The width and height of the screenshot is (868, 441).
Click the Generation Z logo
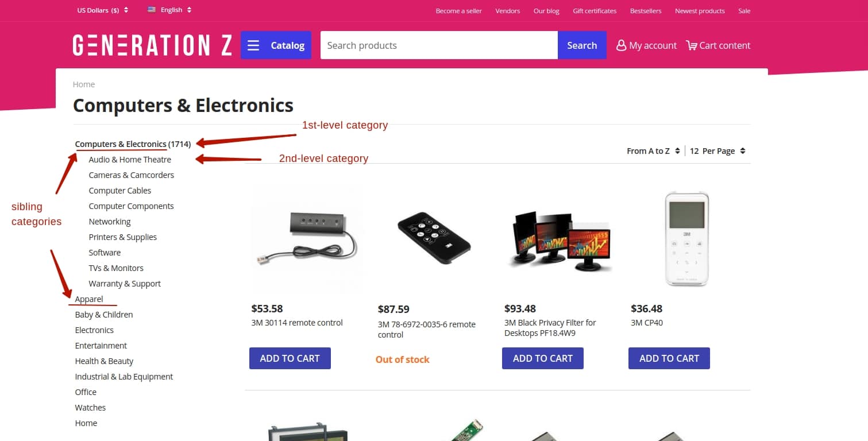click(x=152, y=45)
